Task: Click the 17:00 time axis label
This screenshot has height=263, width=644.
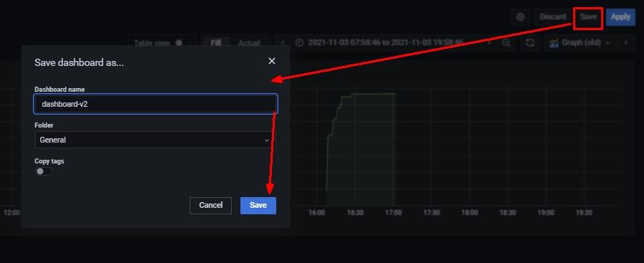Action: pos(393,213)
